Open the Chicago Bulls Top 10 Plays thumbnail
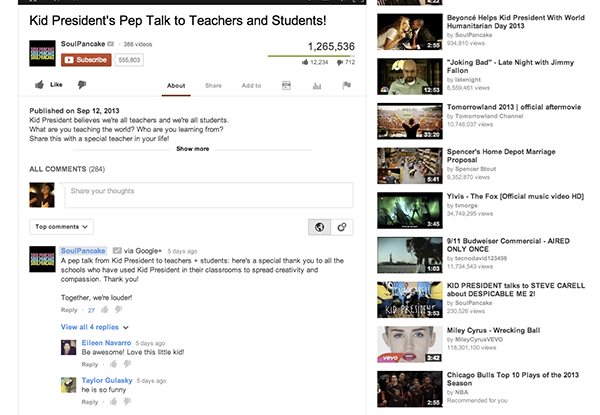The width and height of the screenshot is (600, 415). [410, 389]
